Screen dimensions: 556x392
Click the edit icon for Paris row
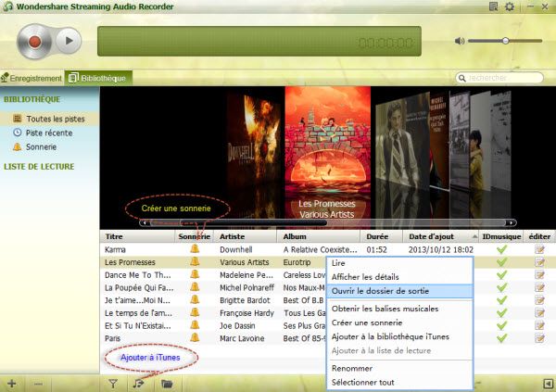(539, 338)
